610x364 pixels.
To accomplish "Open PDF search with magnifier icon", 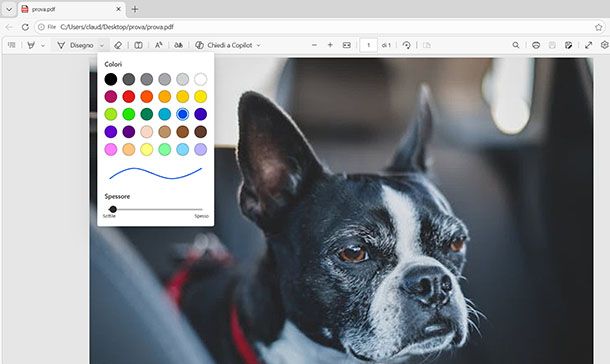I will 516,45.
